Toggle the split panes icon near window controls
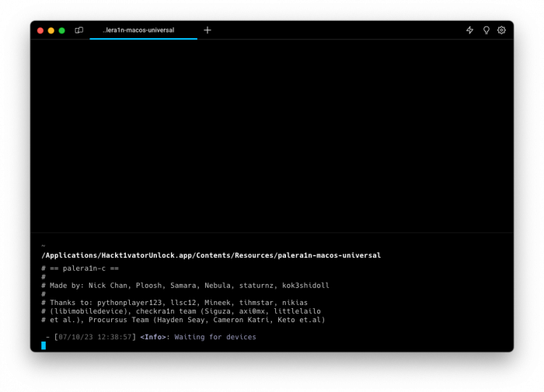The height and width of the screenshot is (392, 544). 79,30
